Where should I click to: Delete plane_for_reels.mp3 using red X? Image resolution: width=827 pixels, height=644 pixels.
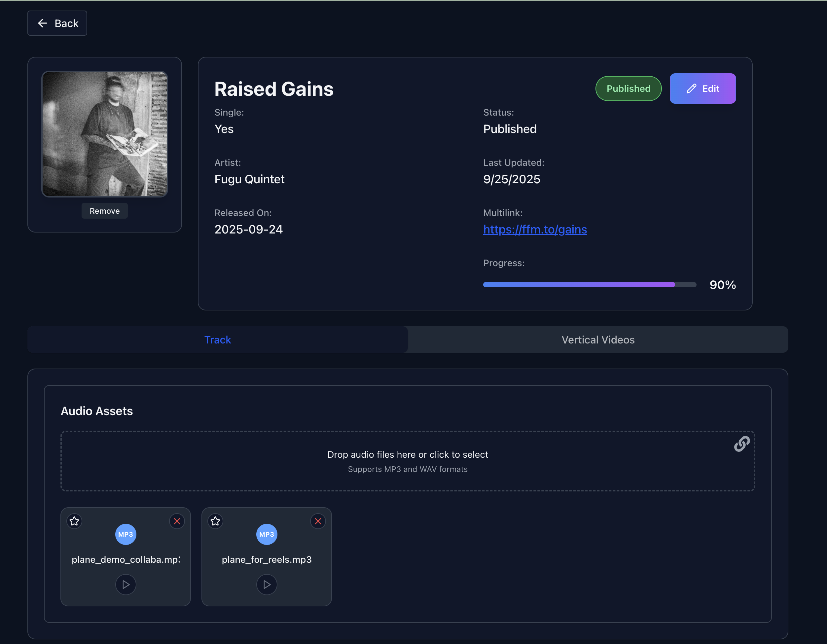318,521
